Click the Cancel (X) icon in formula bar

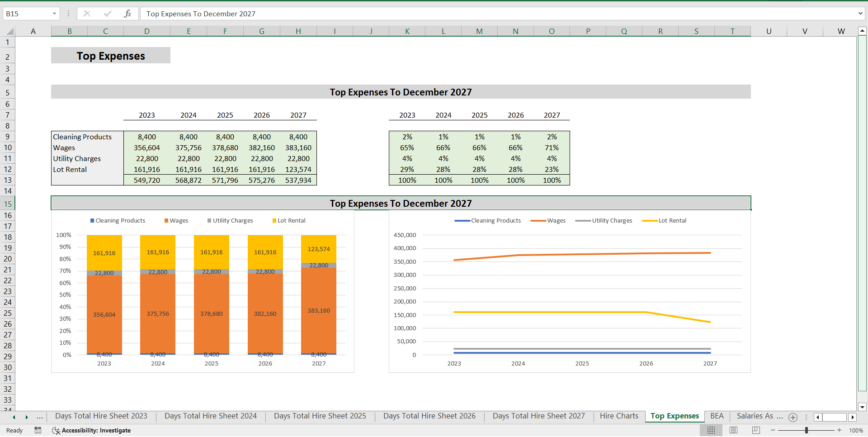click(87, 14)
